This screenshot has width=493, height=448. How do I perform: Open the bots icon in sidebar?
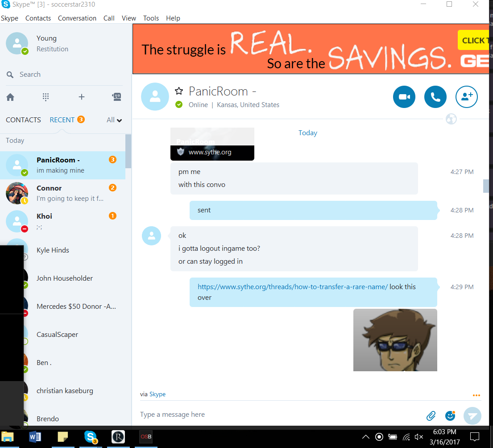116,97
